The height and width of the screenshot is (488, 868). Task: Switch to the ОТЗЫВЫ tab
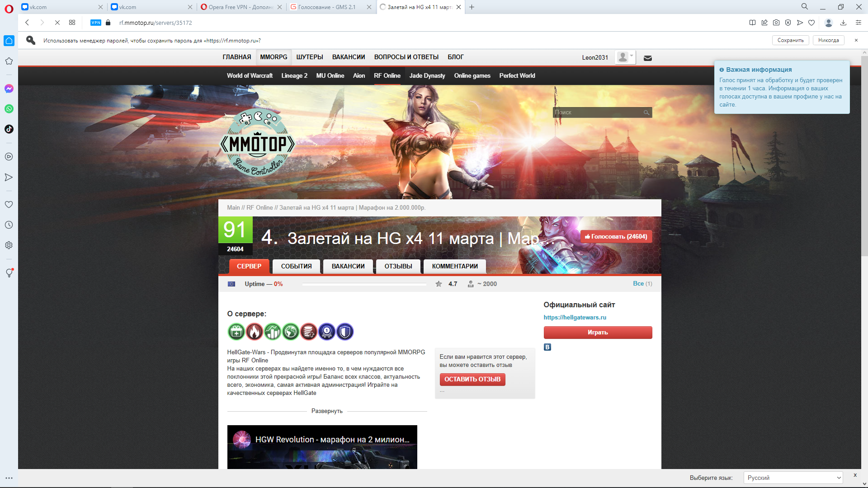pyautogui.click(x=398, y=266)
